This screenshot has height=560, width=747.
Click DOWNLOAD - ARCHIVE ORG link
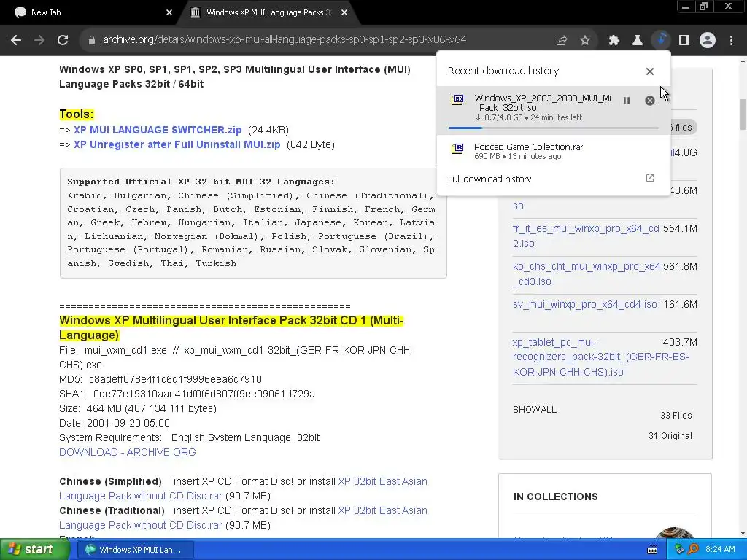(127, 452)
